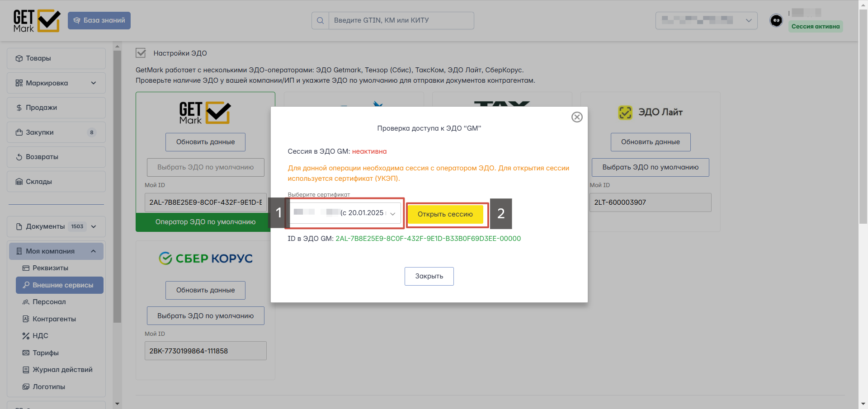Open Журнал действий submenu item
Screen dimensions: 868x409
(62, 370)
